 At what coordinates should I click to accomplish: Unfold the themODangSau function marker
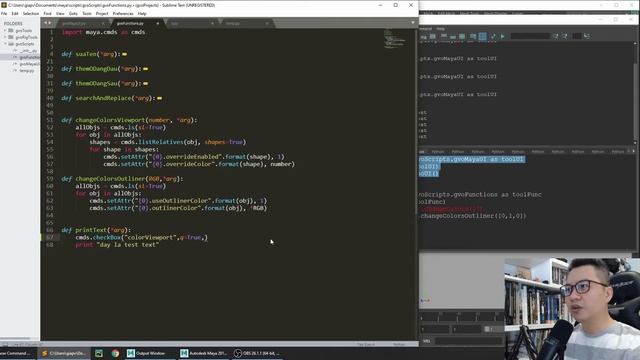click(x=146, y=84)
